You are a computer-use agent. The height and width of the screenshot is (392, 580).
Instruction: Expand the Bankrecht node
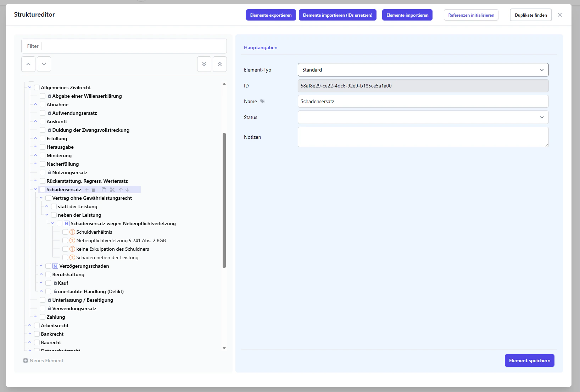point(30,334)
